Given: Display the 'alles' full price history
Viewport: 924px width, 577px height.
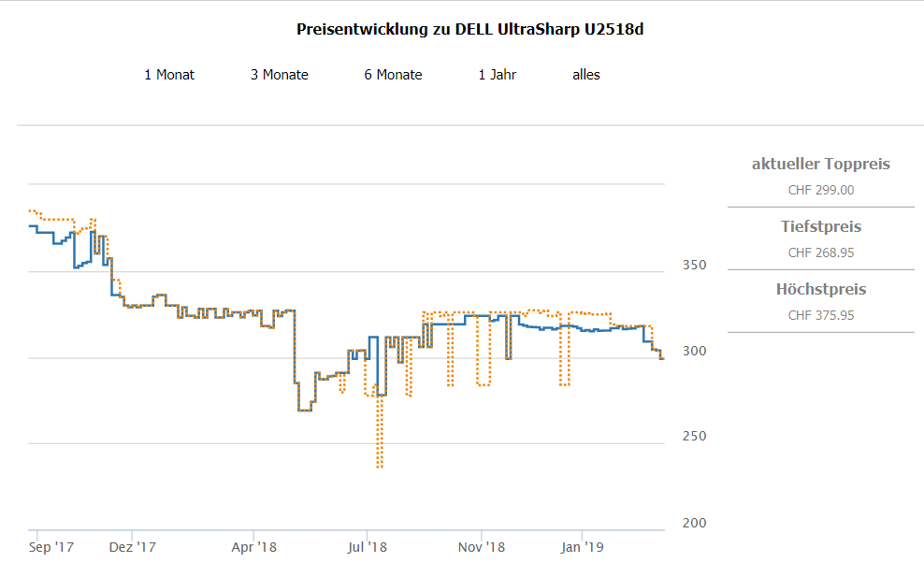Looking at the screenshot, I should point(586,75).
